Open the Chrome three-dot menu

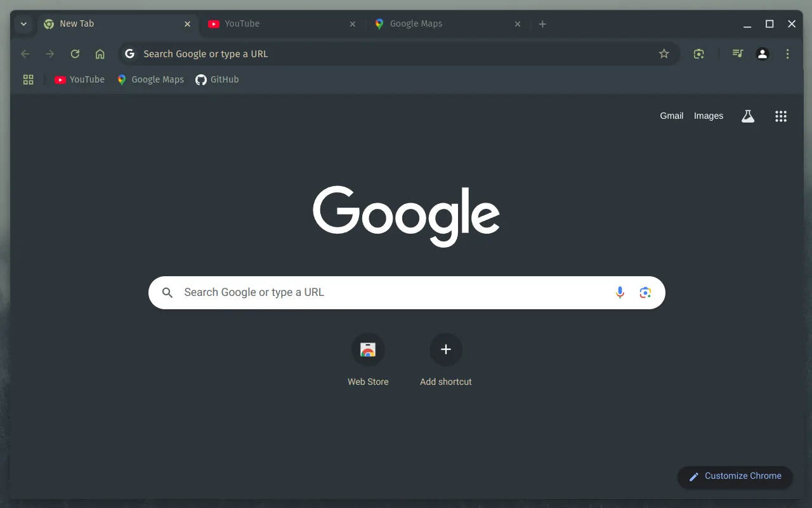click(x=787, y=54)
